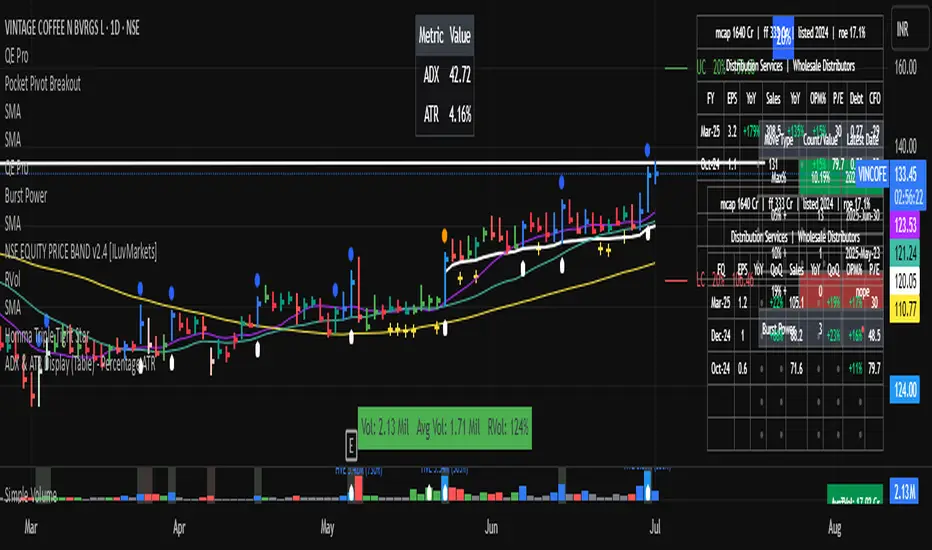This screenshot has width=932, height=550.
Task: Click the Jul label on the time axis
Action: point(655,527)
